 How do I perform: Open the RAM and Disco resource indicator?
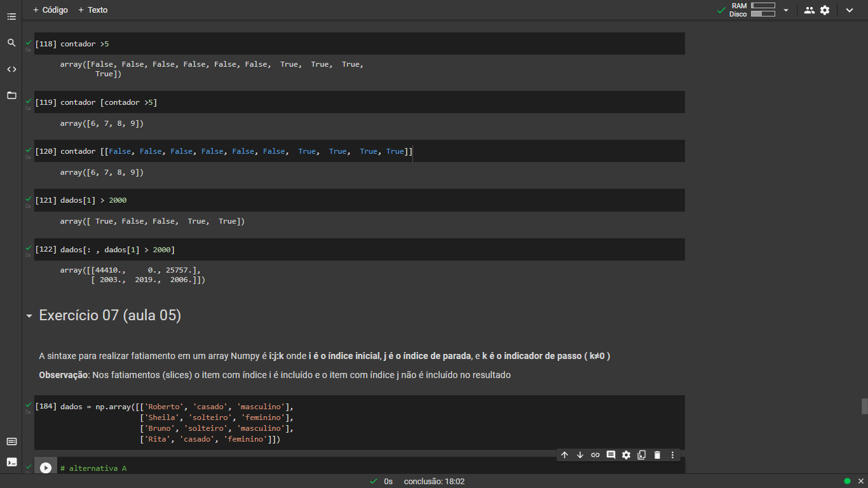[752, 10]
